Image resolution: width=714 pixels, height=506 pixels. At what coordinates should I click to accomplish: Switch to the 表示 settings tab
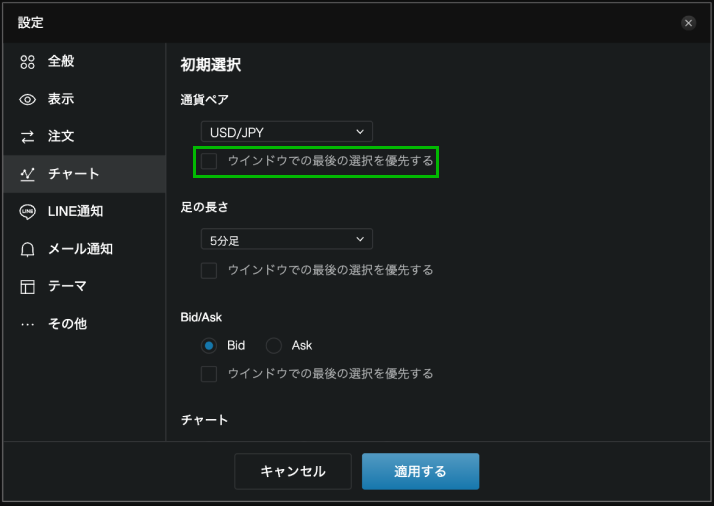[x=61, y=99]
